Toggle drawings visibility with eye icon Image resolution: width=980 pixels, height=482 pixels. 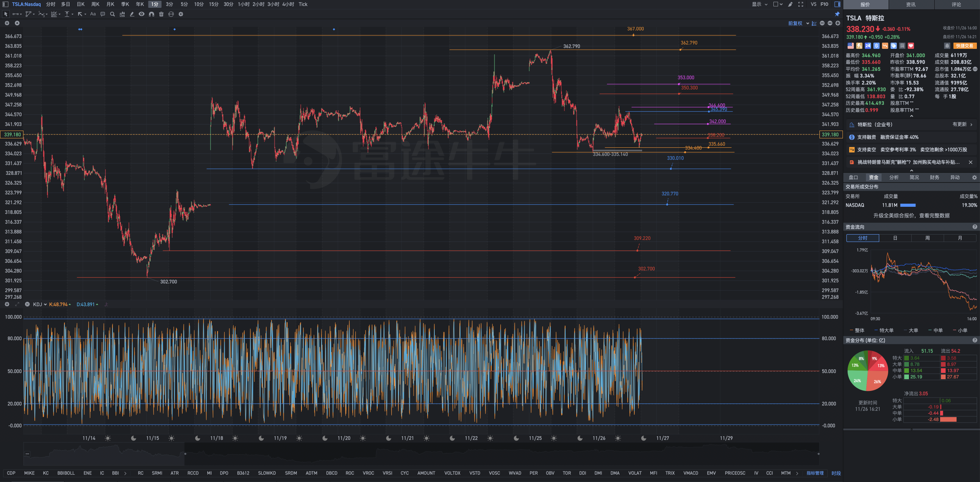coord(141,14)
